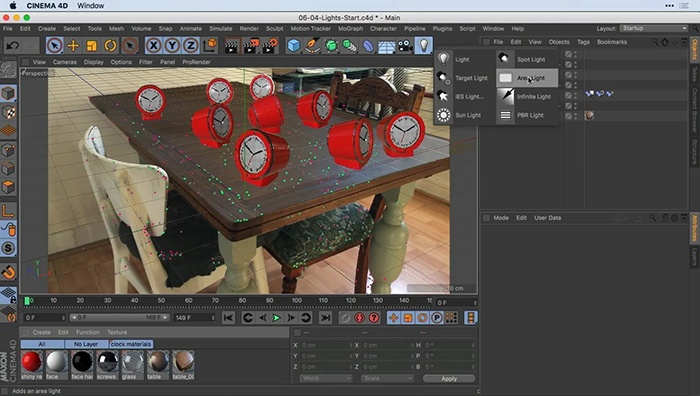Viewport: 700px width, 396px height.
Task: Click the magnet snap icon
Action: 8,271
